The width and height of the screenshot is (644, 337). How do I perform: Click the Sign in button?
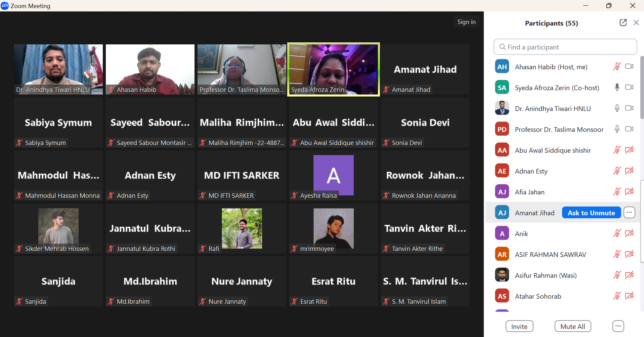pos(466,22)
